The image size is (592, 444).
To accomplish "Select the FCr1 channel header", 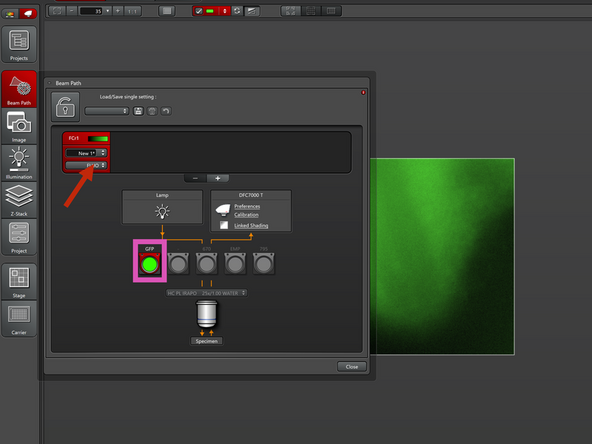I will point(86,138).
